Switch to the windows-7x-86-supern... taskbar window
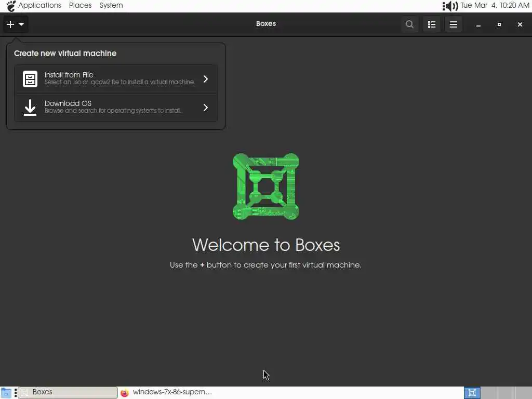 pos(167,392)
